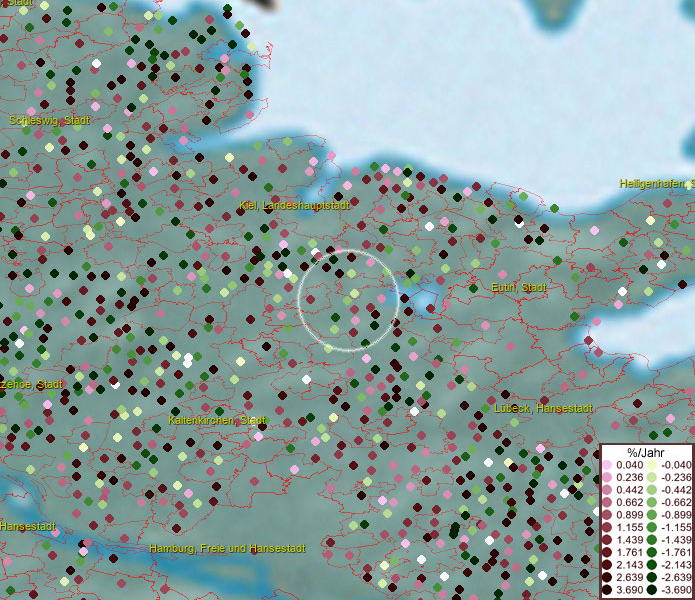Click the '%/Jahr' legend title
695x600 pixels.
(646, 452)
